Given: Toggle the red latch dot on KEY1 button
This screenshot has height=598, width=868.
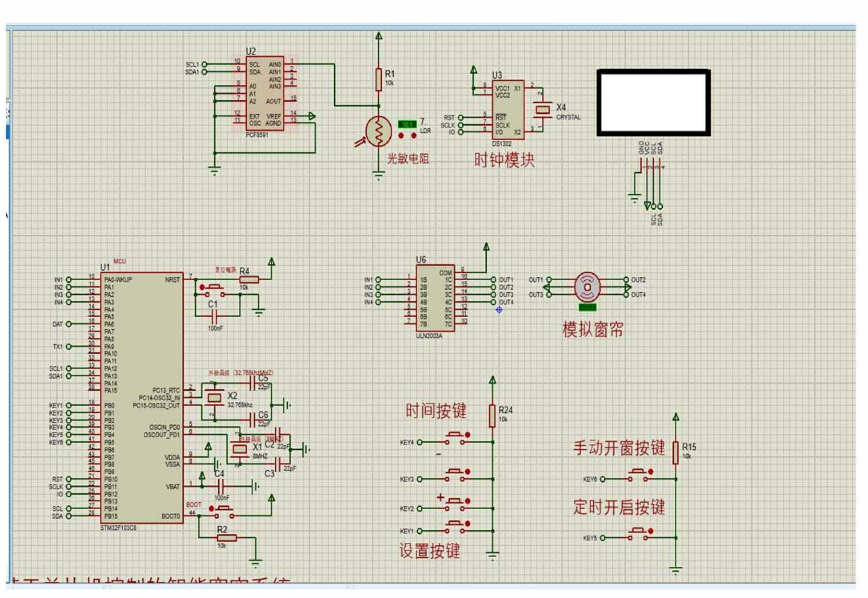Looking at the screenshot, I should [x=468, y=524].
